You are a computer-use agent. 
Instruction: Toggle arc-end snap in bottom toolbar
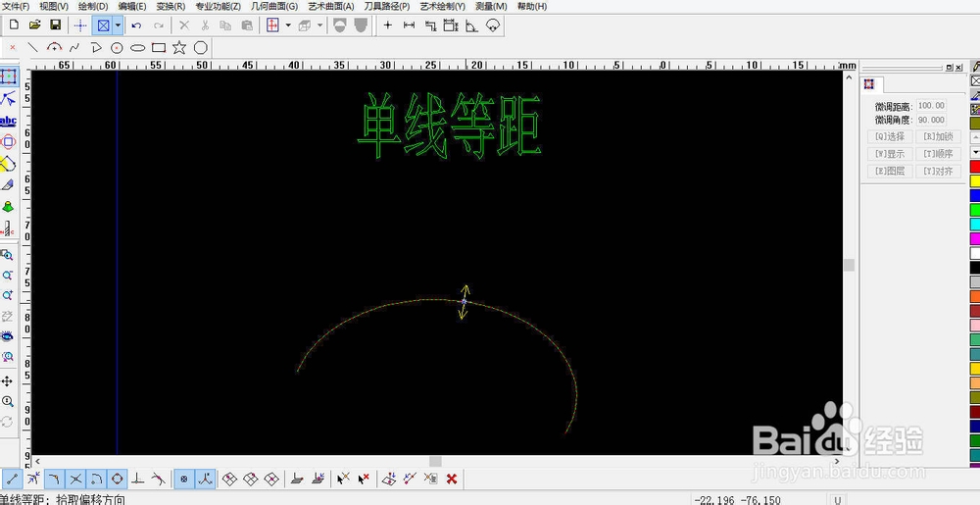(96, 480)
